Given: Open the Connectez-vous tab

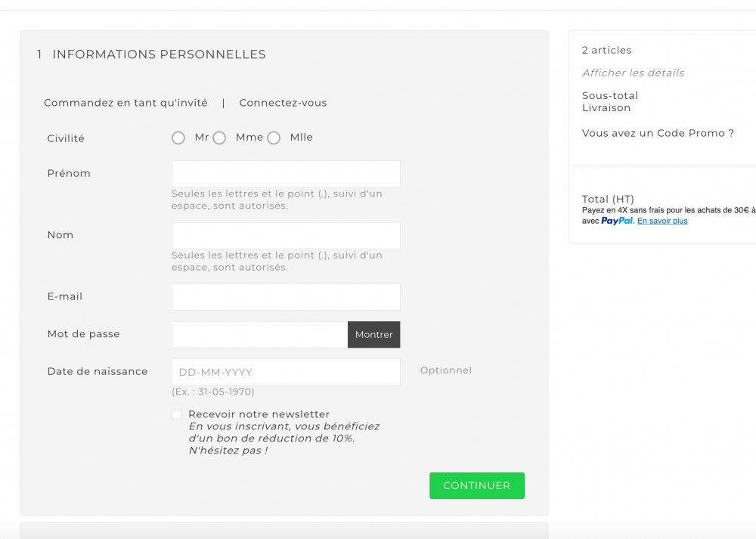Looking at the screenshot, I should coord(283,103).
